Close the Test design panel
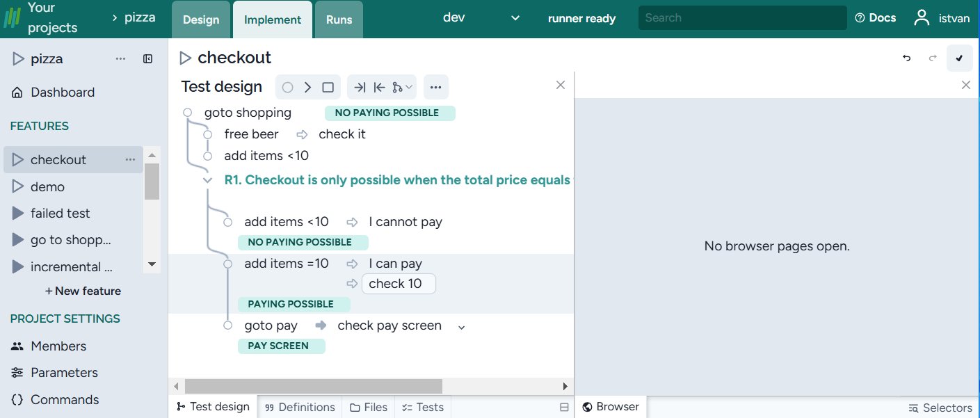This screenshot has height=418, width=980. pos(561,85)
